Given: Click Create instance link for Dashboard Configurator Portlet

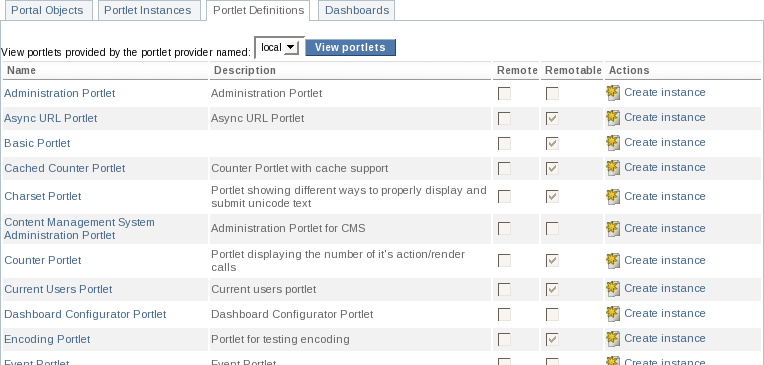Looking at the screenshot, I should click(x=665, y=313).
